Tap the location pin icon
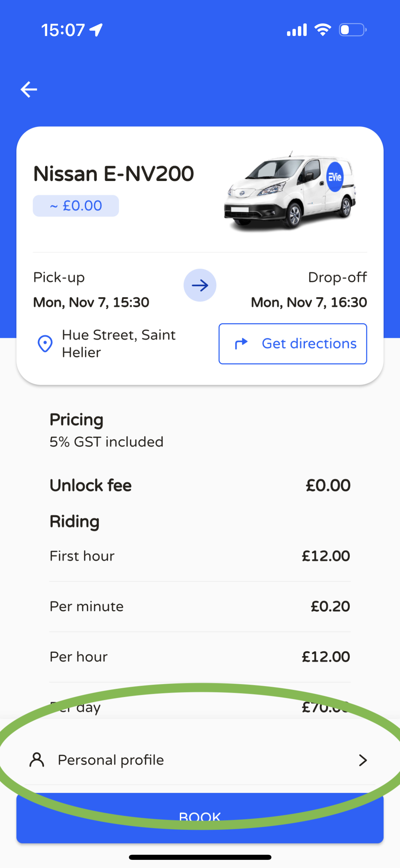The height and width of the screenshot is (868, 400). (x=45, y=344)
